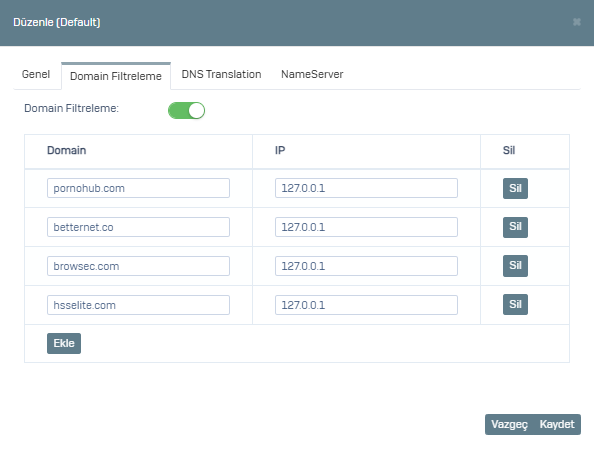
Task: Toggle the Domain Filtreleme switch
Action: click(x=186, y=111)
